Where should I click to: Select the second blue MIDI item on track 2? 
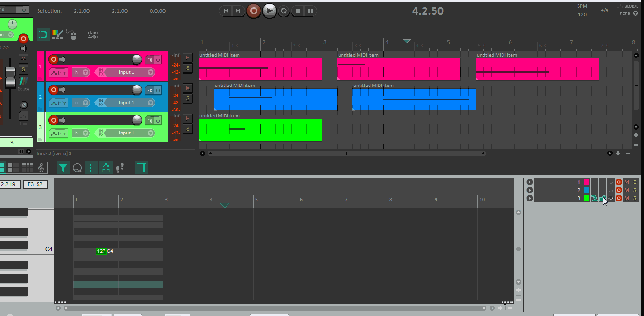[x=414, y=99]
